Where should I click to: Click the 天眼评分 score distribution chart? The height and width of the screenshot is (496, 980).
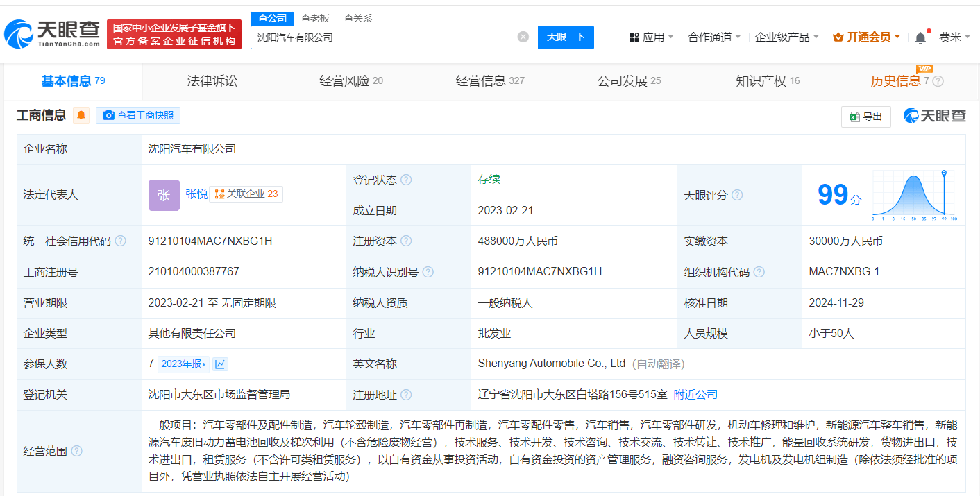click(915, 195)
